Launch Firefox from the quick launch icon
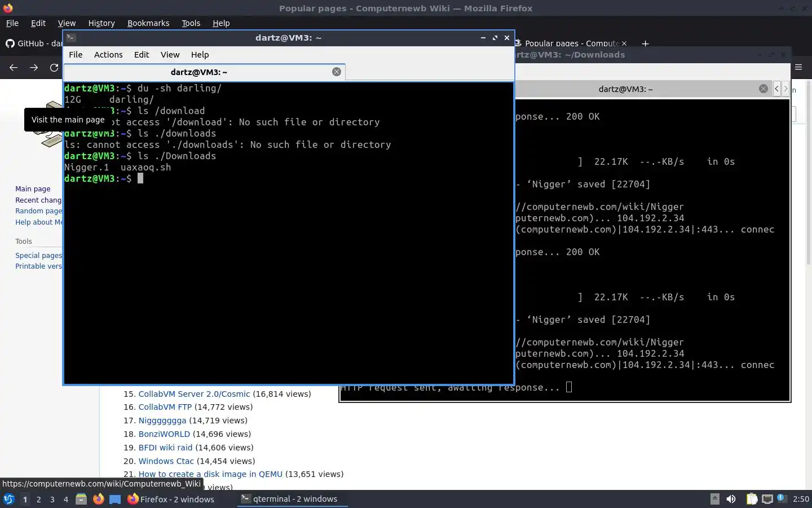 click(x=99, y=499)
